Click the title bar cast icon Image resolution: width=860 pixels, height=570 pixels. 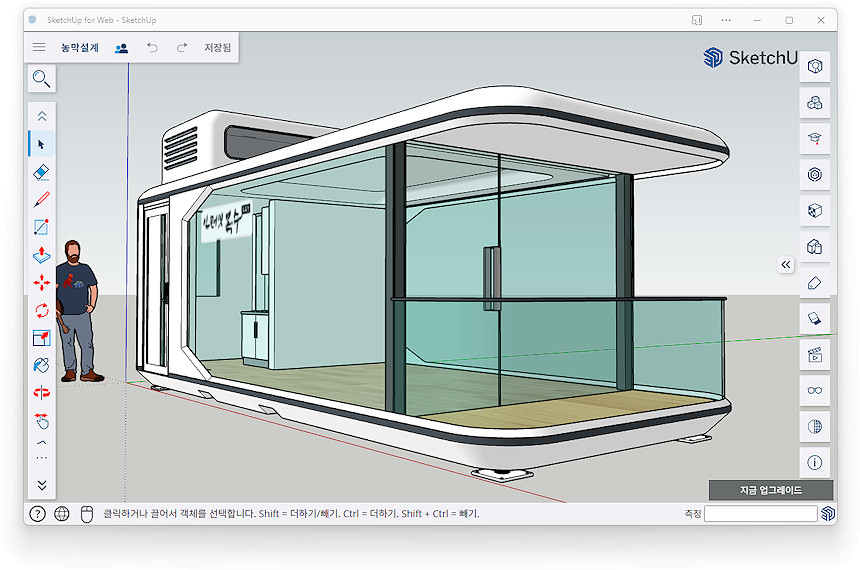[x=697, y=20]
